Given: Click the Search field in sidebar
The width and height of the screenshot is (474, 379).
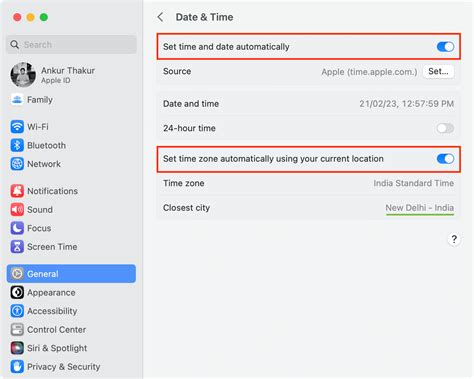Looking at the screenshot, I should pos(71,44).
